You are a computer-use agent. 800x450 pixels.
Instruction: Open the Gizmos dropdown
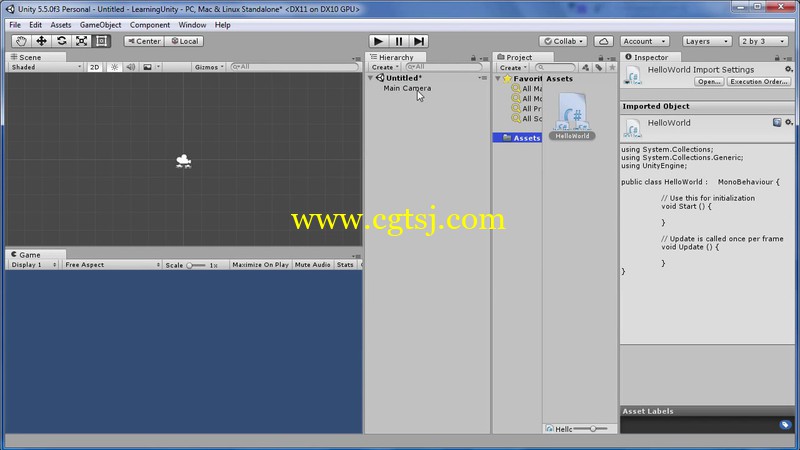(209, 67)
